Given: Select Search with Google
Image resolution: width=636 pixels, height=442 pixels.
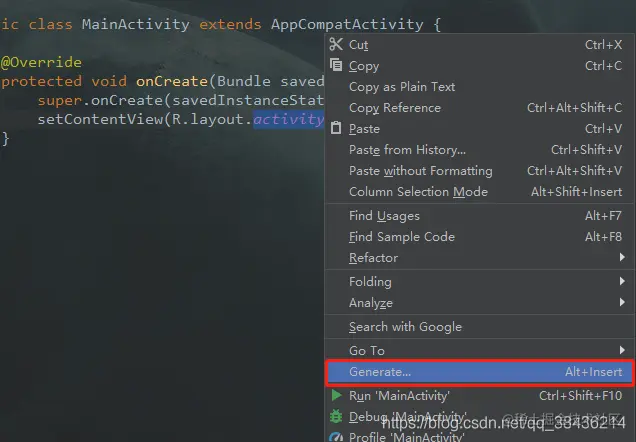Looking at the screenshot, I should pos(480,327).
